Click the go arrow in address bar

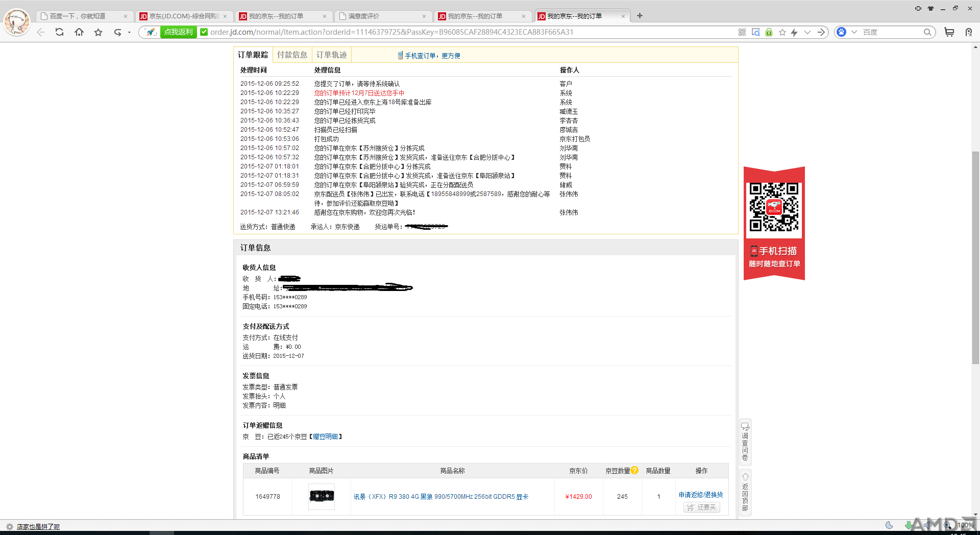pyautogui.click(x=821, y=32)
